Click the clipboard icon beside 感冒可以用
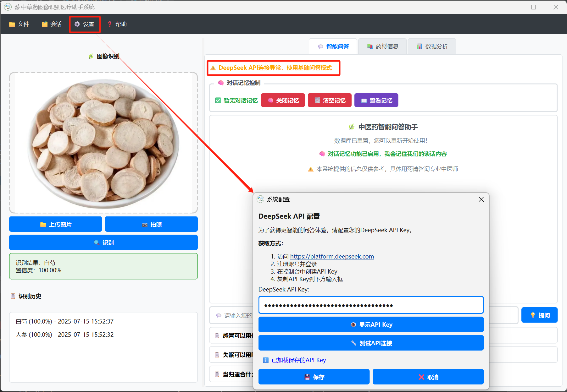567x392 pixels. tap(217, 336)
